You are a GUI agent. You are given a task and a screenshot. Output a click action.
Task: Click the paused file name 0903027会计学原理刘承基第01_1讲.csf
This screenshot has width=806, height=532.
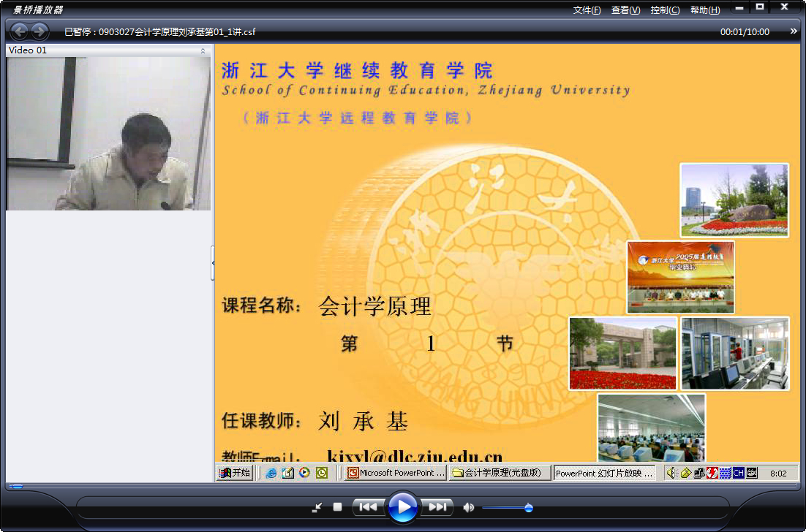click(x=177, y=32)
